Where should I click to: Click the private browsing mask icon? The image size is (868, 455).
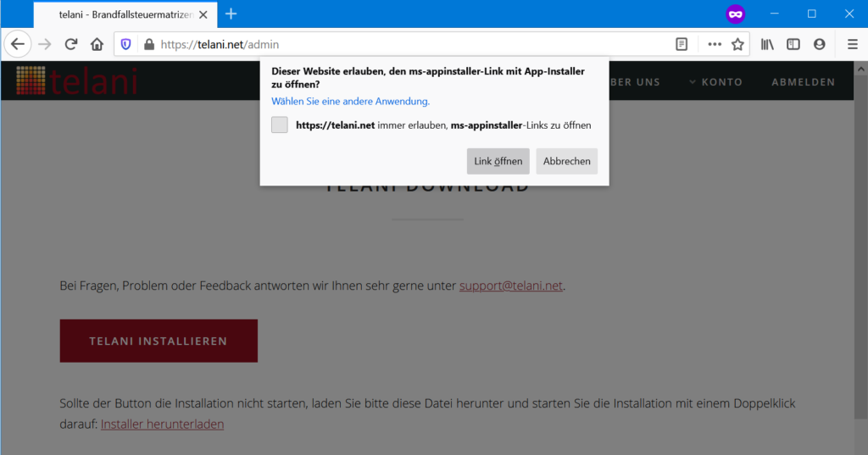coord(735,14)
